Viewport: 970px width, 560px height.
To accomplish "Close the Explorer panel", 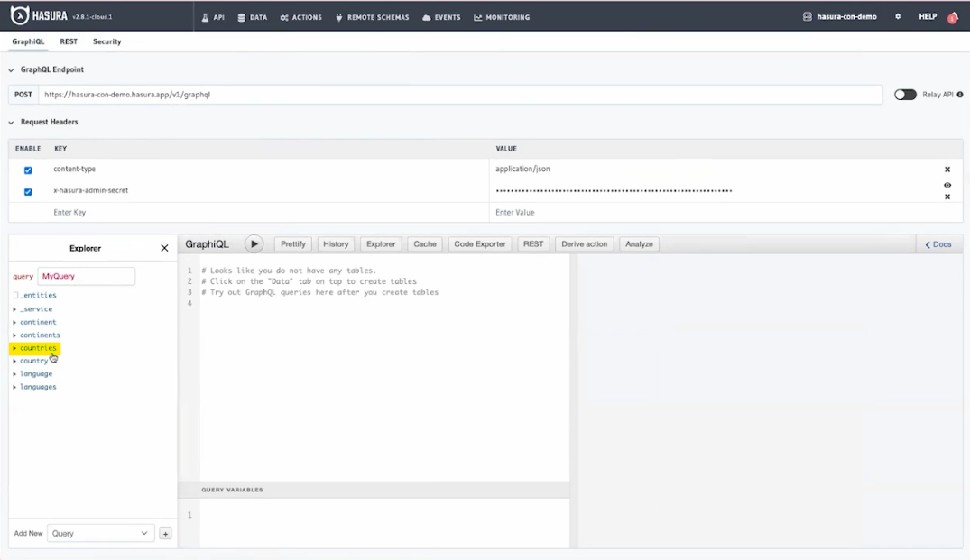I will pos(164,248).
